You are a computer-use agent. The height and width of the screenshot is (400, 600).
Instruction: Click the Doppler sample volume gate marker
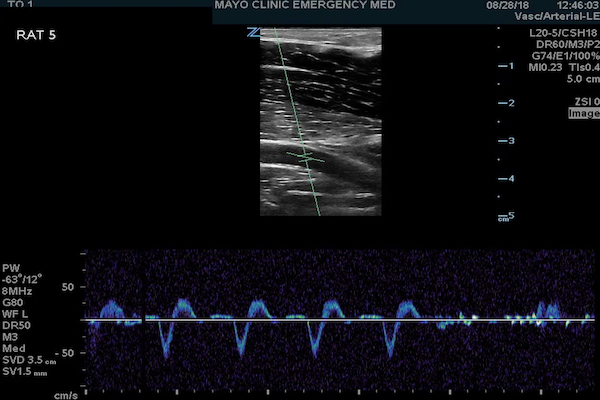306,157
